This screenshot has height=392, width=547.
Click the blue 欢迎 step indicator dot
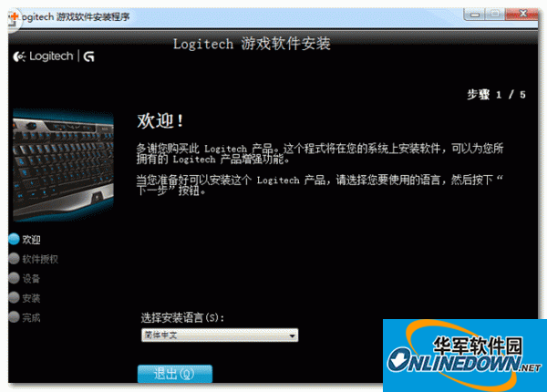tap(13, 239)
